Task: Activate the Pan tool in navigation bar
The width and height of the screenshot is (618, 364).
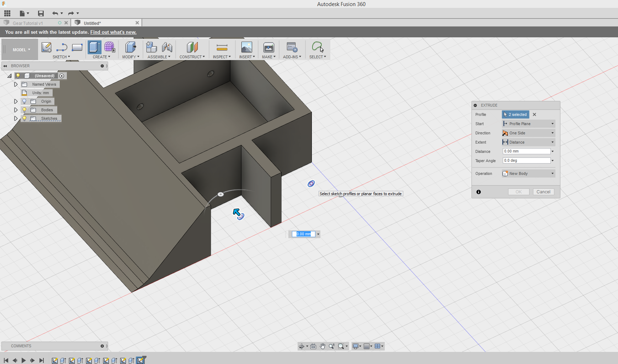Action: pos(322,346)
